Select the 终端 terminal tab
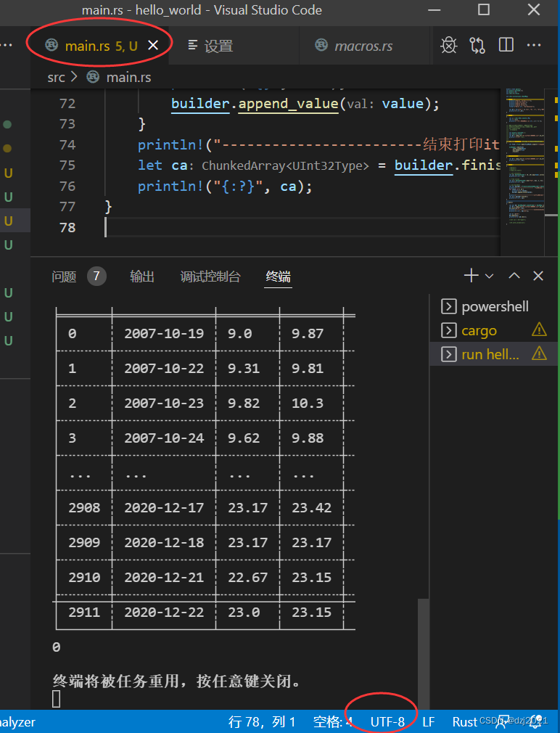Screen dimensions: 560x733 [278, 277]
